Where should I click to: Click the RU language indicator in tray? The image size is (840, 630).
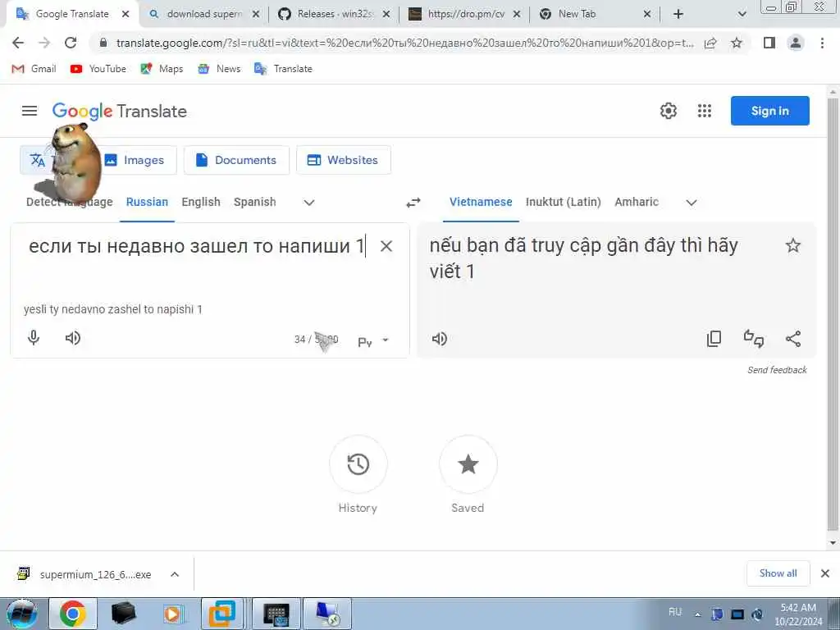(675, 612)
